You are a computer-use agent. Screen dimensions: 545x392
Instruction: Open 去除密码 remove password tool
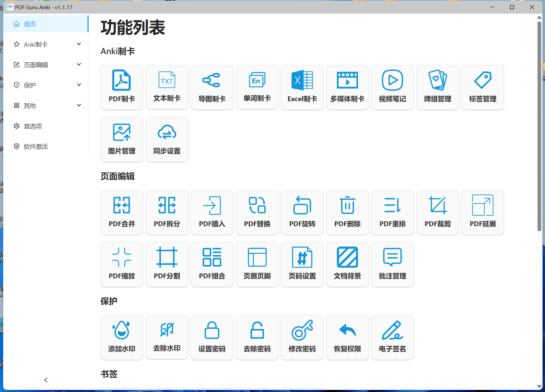tap(257, 338)
